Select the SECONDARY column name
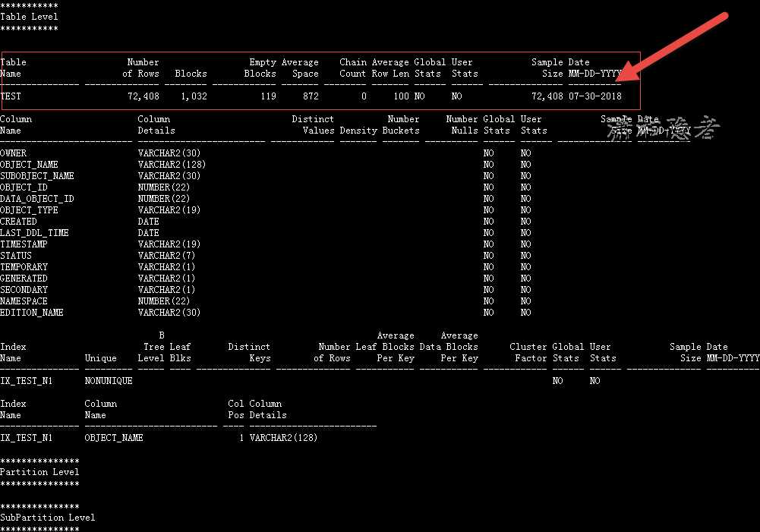 click(x=24, y=290)
